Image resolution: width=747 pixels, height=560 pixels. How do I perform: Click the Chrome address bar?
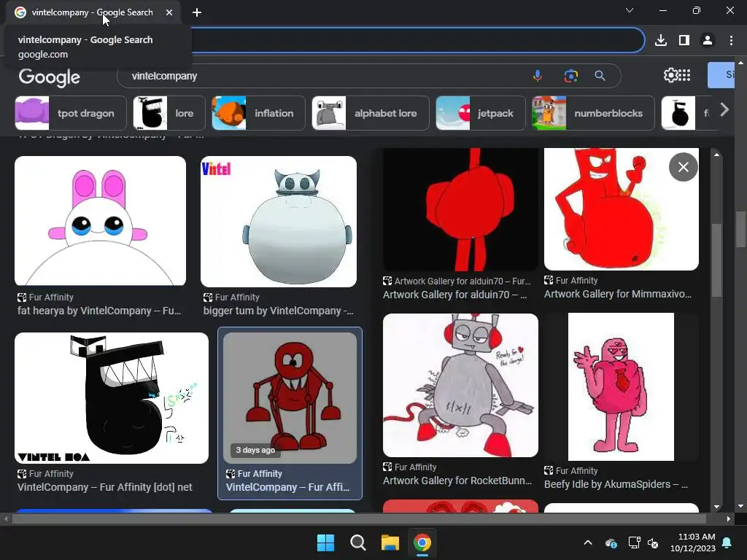(417, 41)
